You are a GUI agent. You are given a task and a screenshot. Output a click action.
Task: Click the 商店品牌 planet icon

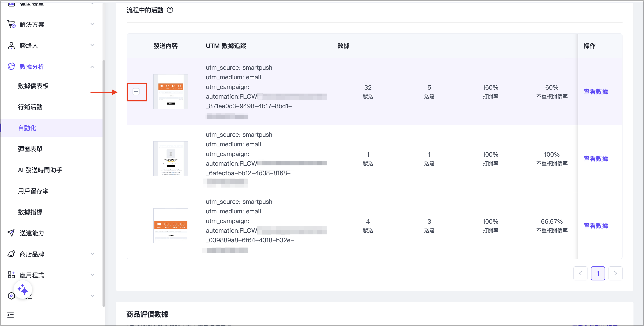11,254
